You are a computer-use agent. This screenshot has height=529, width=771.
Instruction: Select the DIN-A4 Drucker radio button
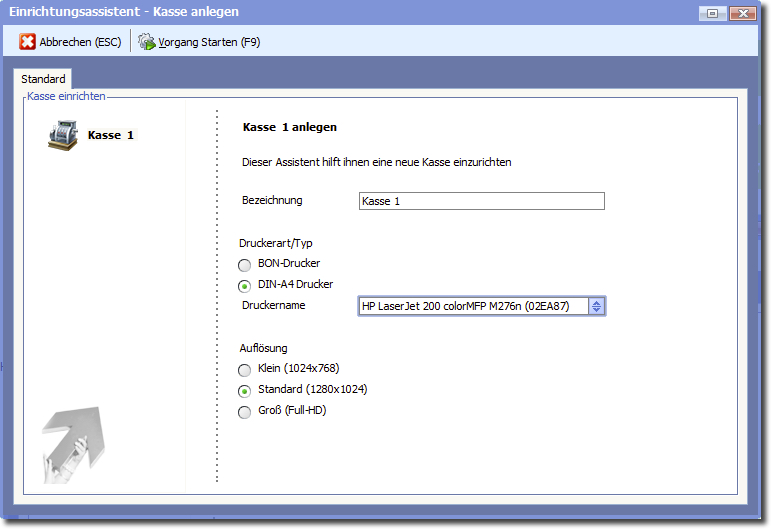245,285
